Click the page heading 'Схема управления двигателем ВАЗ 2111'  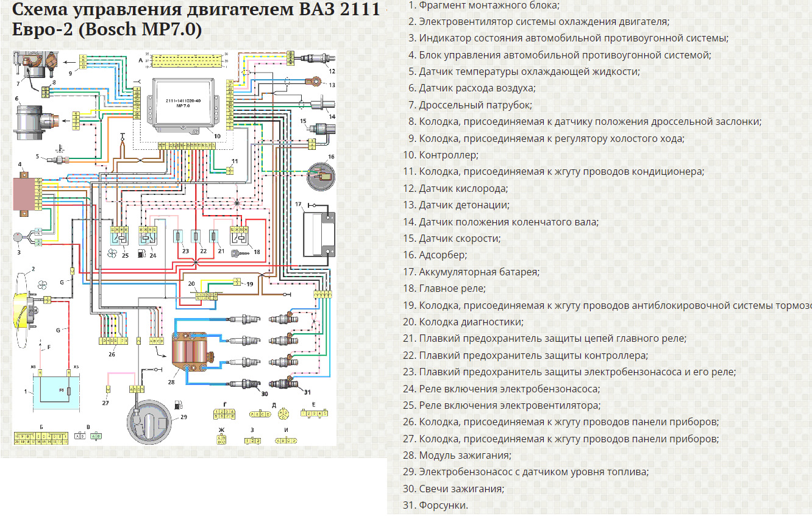tap(195, 10)
